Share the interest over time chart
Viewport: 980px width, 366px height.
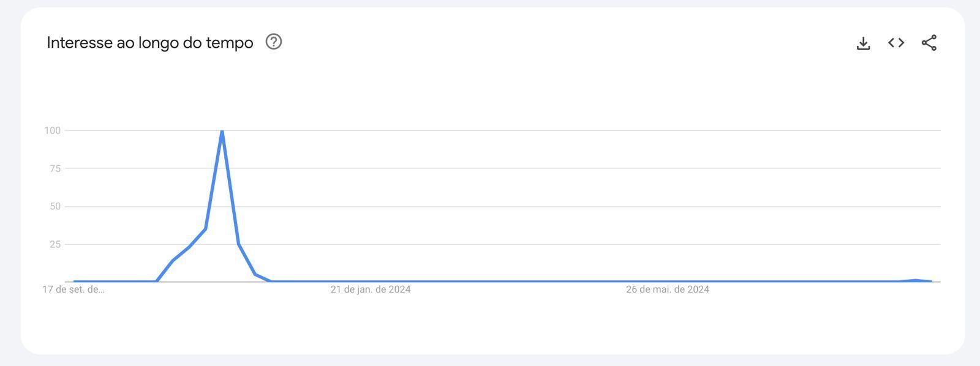[929, 43]
